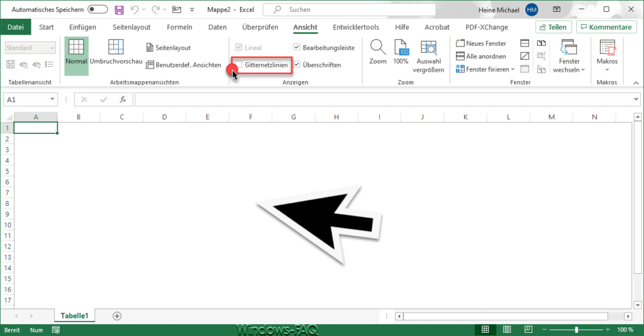Open the Entwicklertools tab
Screen dimensions: 644x336
click(356, 27)
